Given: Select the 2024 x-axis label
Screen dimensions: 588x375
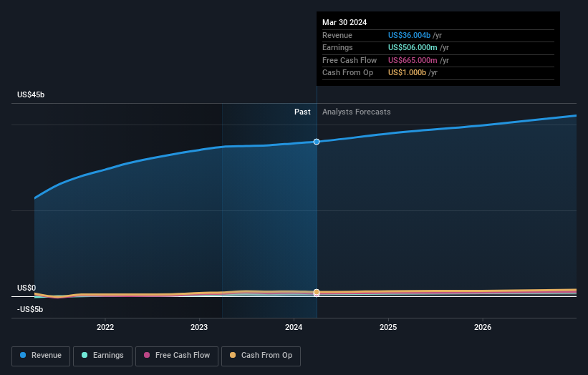Looking at the screenshot, I should (294, 327).
